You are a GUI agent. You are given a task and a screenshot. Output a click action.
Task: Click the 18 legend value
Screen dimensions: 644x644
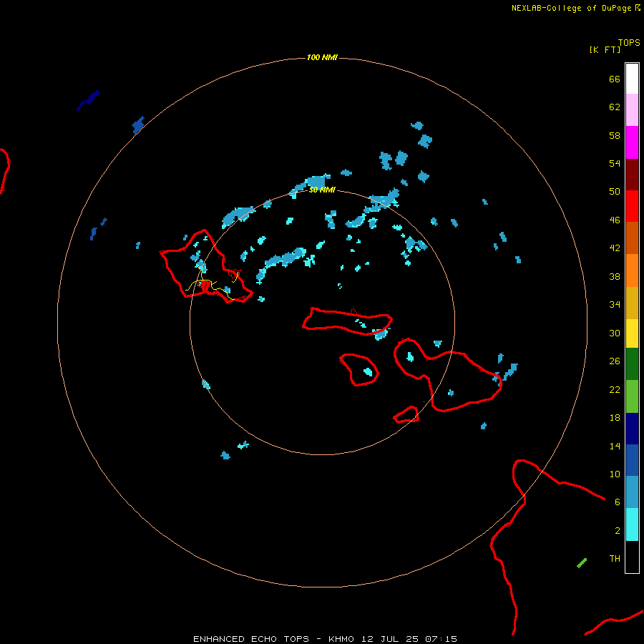pyautogui.click(x=615, y=418)
